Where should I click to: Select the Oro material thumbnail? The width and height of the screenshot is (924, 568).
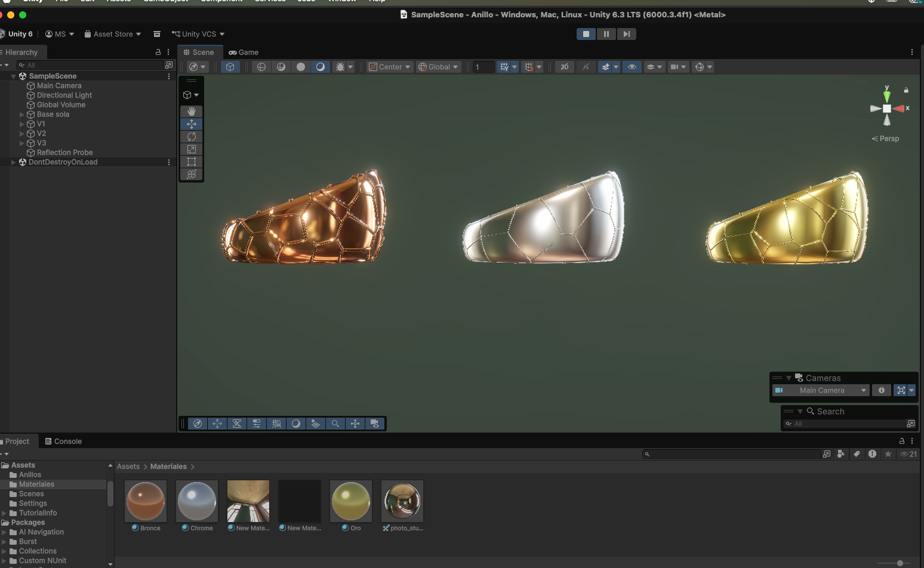351,501
